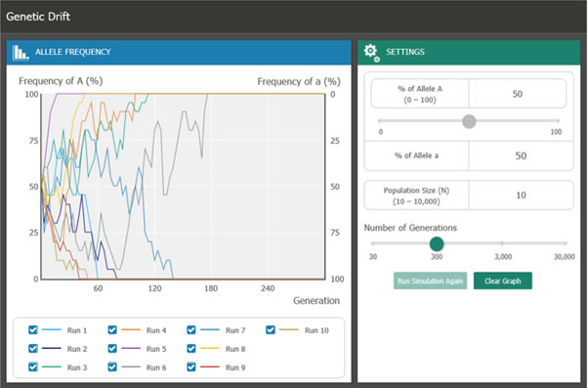Click the ALLELE FREQUENCY panel header text
The image size is (588, 388).
click(x=72, y=52)
